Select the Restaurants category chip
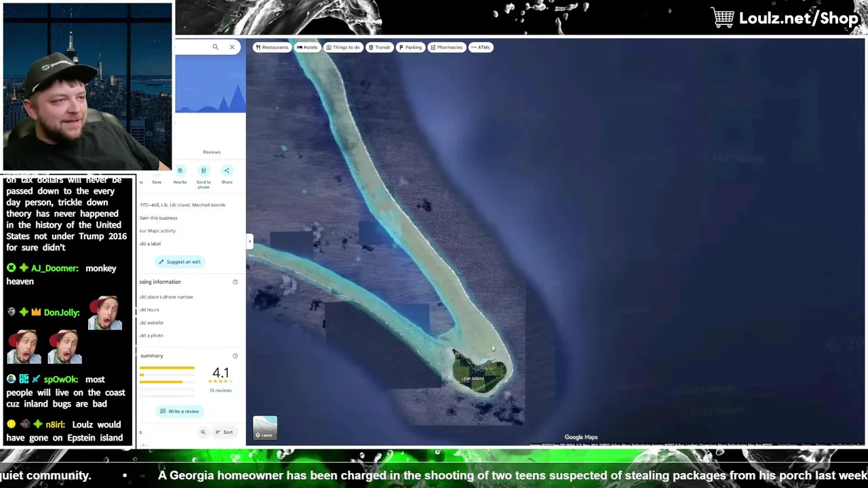Image resolution: width=868 pixels, height=488 pixels. 272,47
